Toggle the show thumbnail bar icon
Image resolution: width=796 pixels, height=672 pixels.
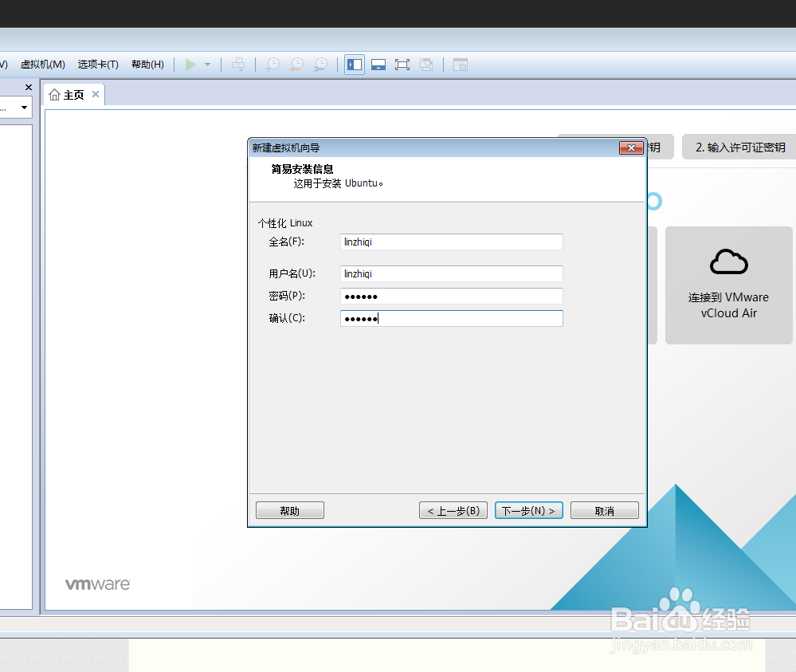tap(378, 65)
